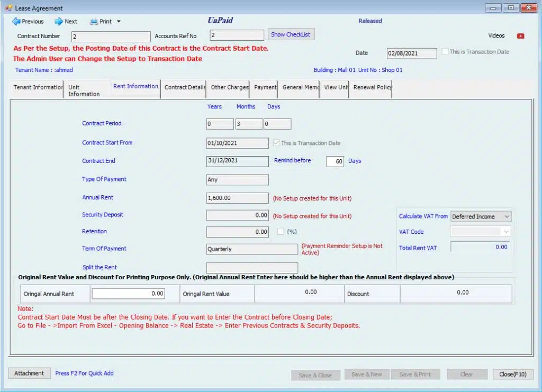The height and width of the screenshot is (392, 542).
Task: Click Total Rent VAT field
Action: (x=481, y=247)
